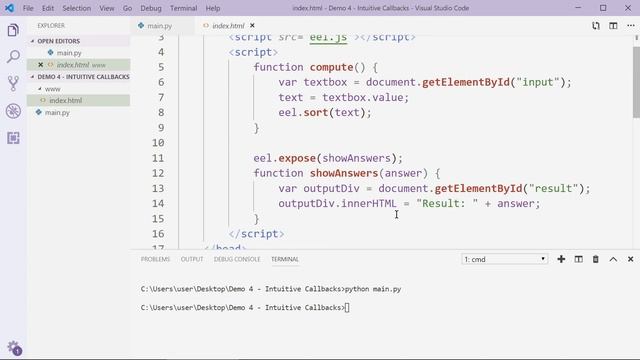Click the 'compute' function name on line 5

click(x=331, y=67)
